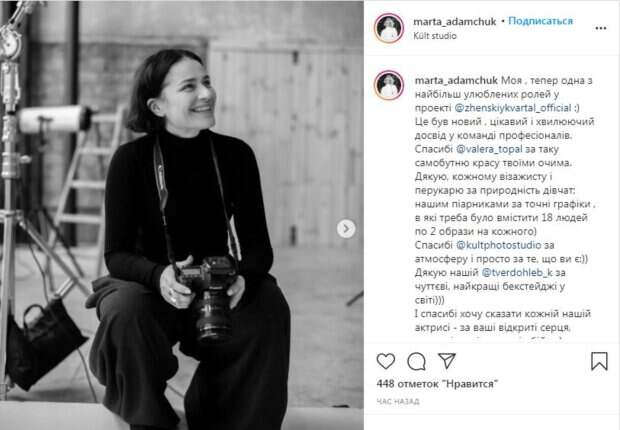This screenshot has height=430, width=620.
Task: Open @zhenskiykvartal_official mention
Action: 513,108
